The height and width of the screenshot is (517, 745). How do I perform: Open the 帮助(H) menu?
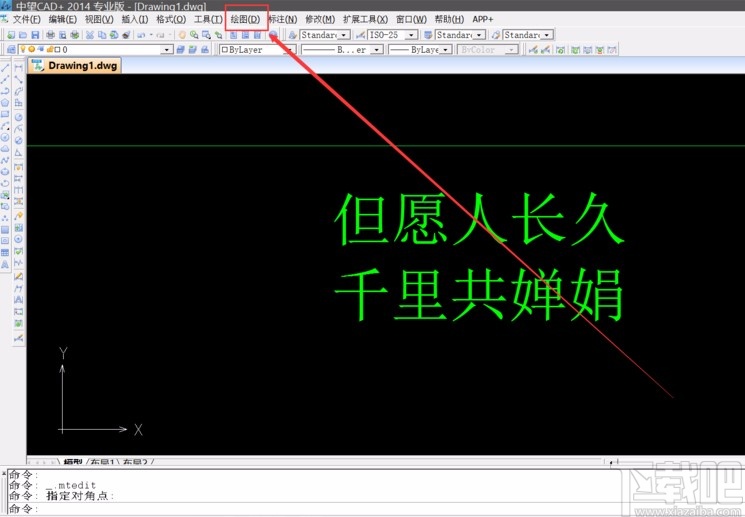click(x=449, y=19)
